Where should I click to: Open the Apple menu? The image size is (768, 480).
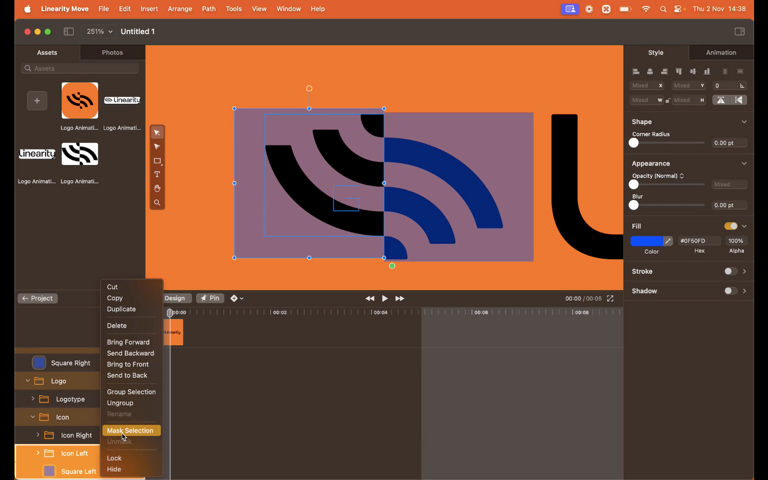pos(27,9)
